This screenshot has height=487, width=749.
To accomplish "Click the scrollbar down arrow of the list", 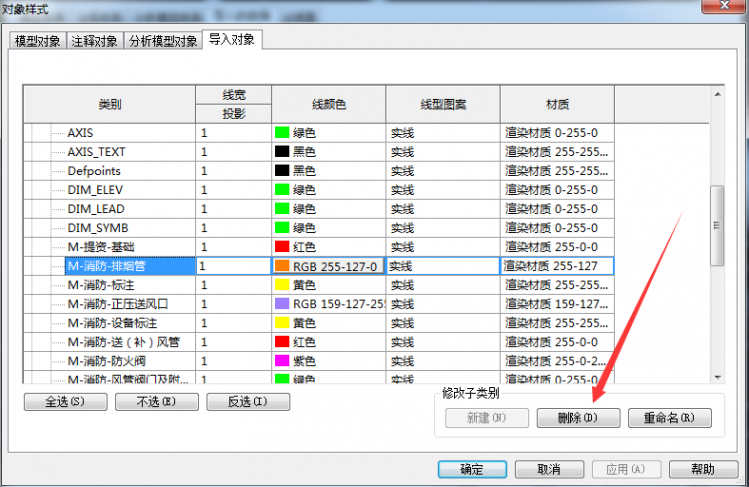I will tap(716, 376).
